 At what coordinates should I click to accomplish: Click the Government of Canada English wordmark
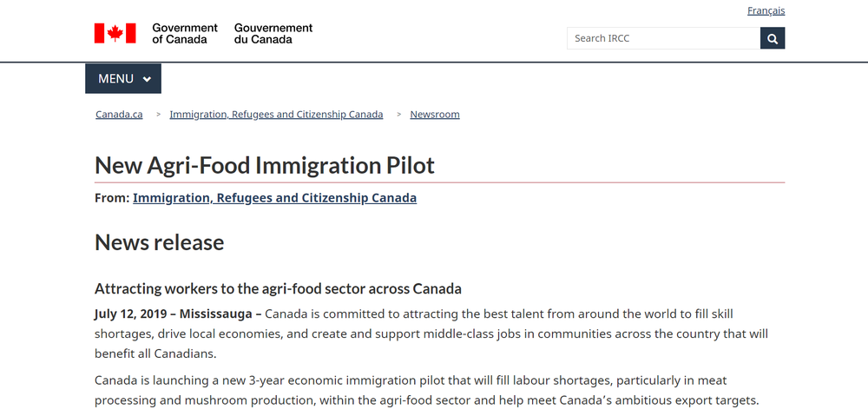pos(185,33)
